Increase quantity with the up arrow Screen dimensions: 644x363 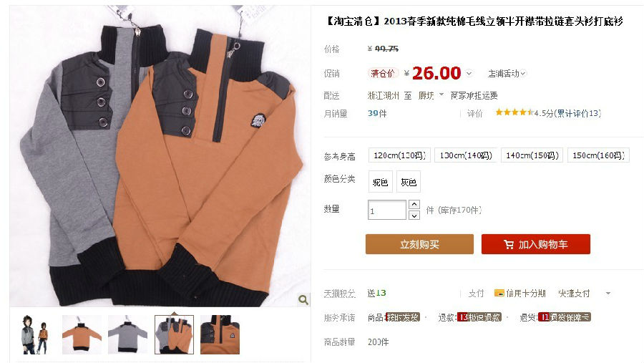coord(414,204)
